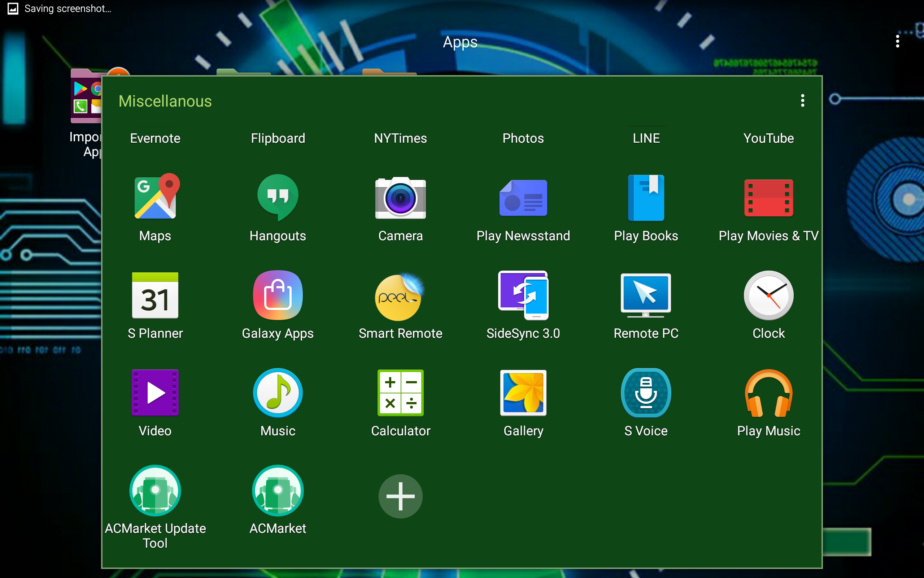924x578 pixels.
Task: Open the Samsung Music app
Action: tap(278, 393)
